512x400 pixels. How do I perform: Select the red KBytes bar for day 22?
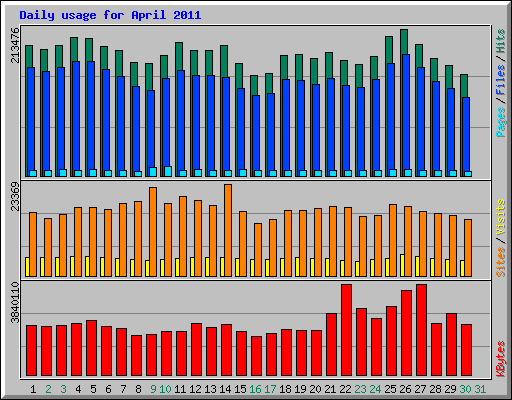[x=347, y=330]
